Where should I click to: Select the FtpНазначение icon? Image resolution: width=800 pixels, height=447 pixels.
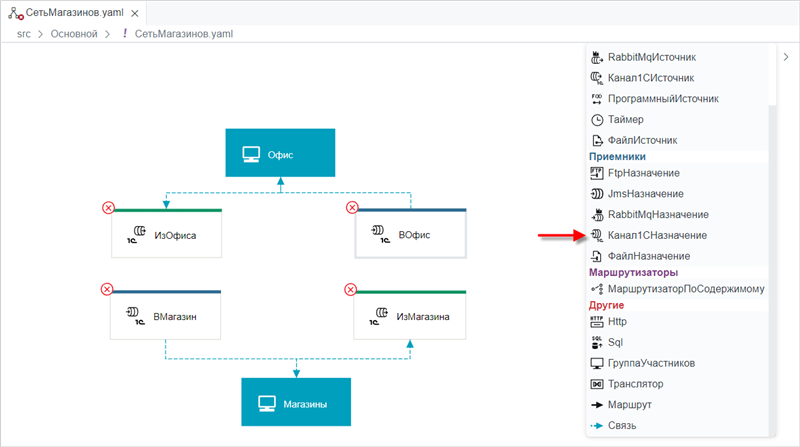click(x=596, y=173)
